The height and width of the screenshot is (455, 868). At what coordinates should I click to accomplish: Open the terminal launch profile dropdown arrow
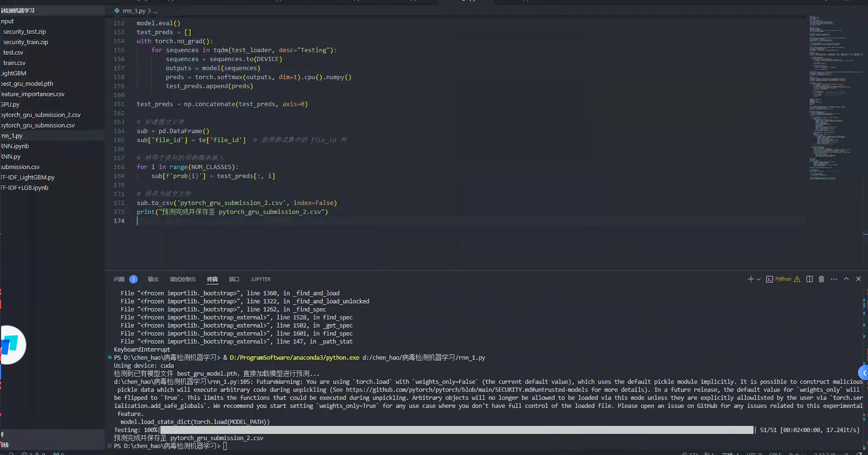point(758,279)
